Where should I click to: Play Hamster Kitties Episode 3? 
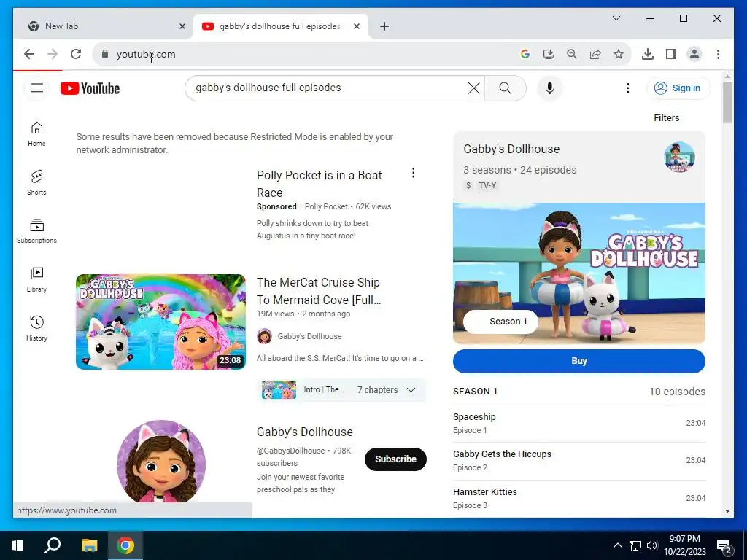(578, 498)
